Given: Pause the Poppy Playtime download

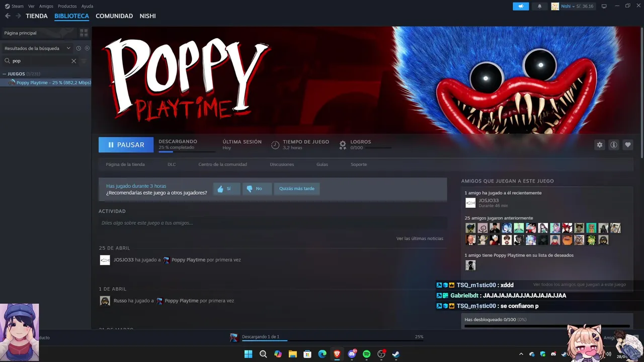Looking at the screenshot, I should [x=126, y=145].
